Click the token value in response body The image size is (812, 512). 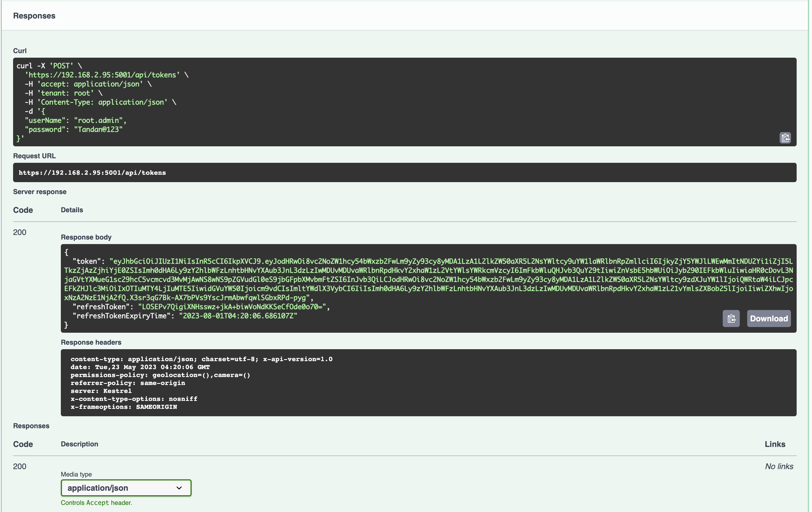428,279
